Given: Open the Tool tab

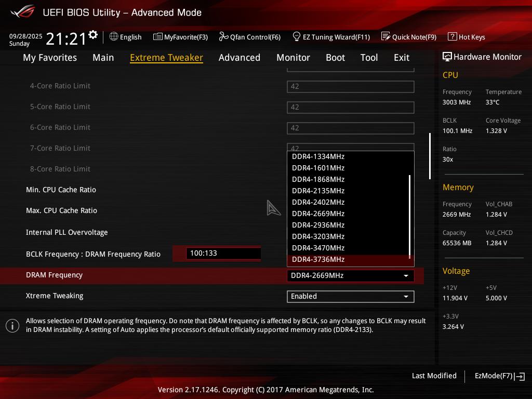Looking at the screenshot, I should point(369,57).
